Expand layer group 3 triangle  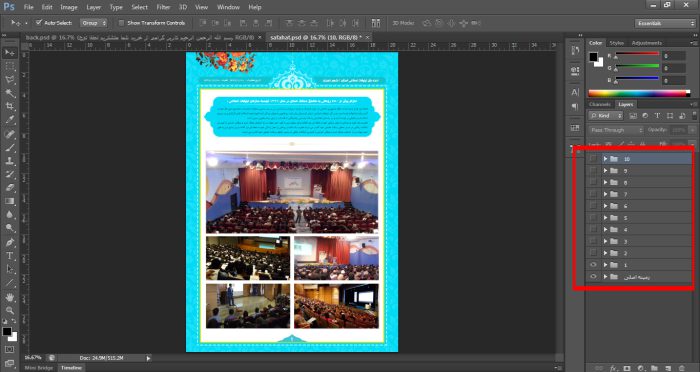[606, 242]
